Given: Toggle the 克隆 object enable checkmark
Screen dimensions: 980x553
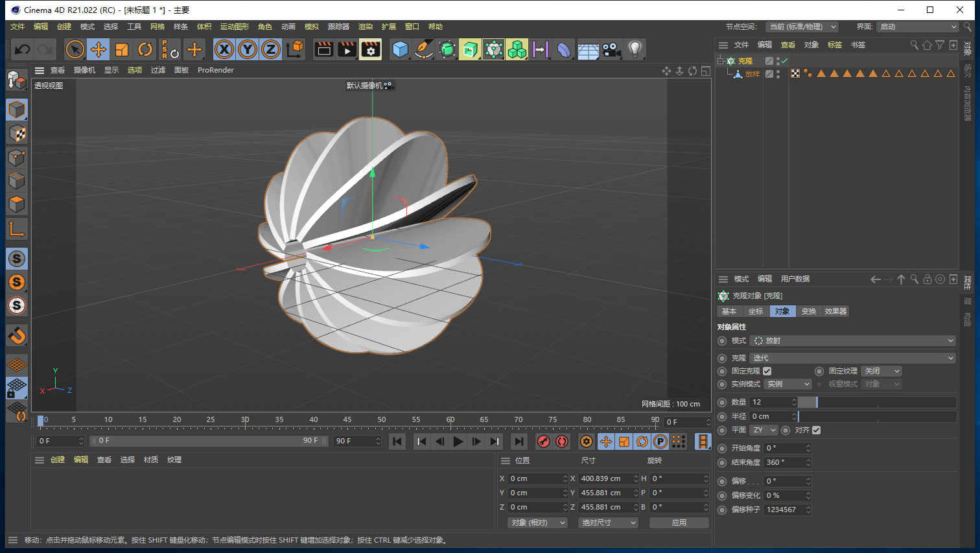Looking at the screenshot, I should (x=784, y=61).
